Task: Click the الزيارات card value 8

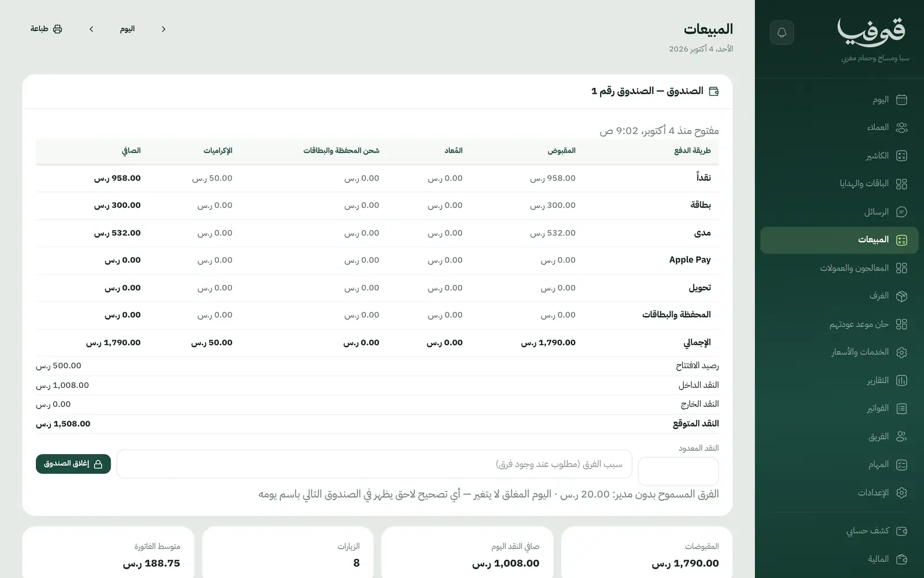Action: (356, 564)
